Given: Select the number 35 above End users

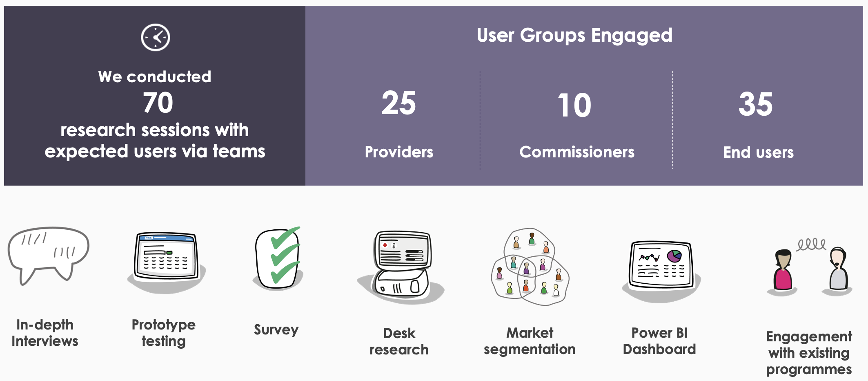Looking at the screenshot, I should (x=756, y=104).
